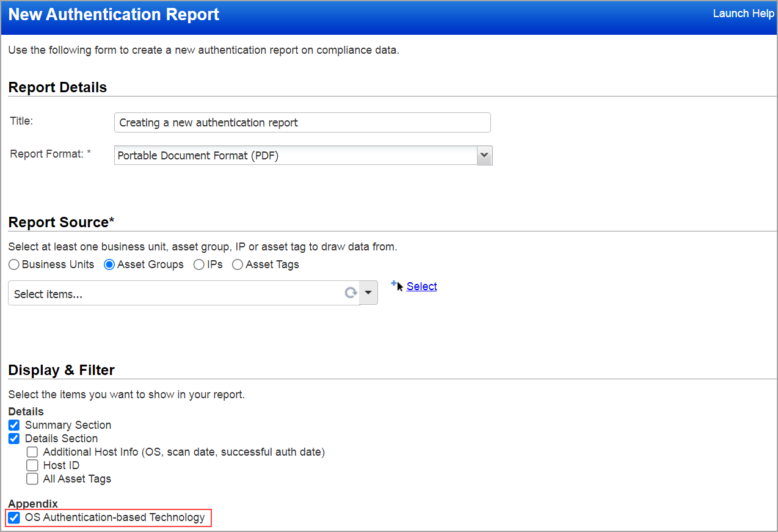Click the blue plus icon beside the Select link
Viewport: 778px width, 532px height.
click(394, 283)
